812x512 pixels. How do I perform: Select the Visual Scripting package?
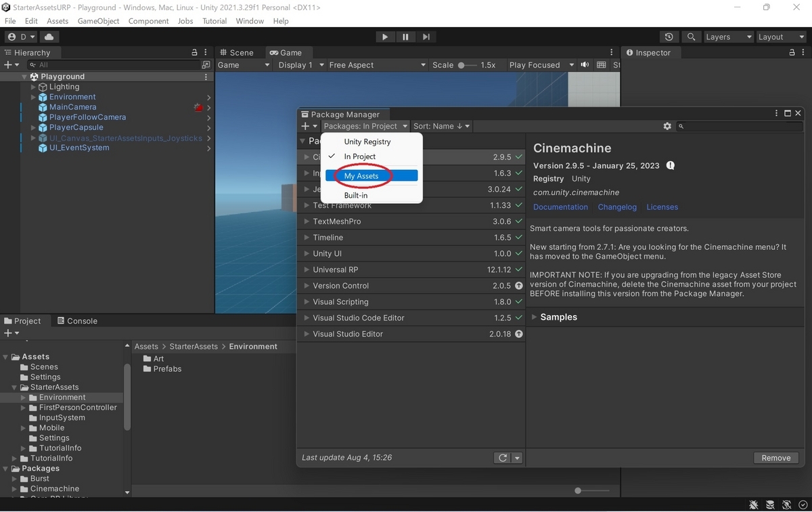[x=411, y=302]
